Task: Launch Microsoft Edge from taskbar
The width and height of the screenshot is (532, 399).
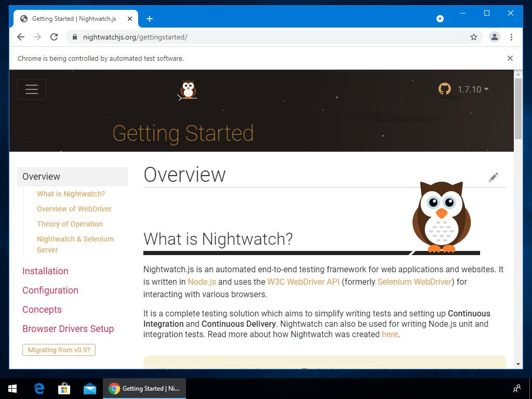Action: coord(39,389)
